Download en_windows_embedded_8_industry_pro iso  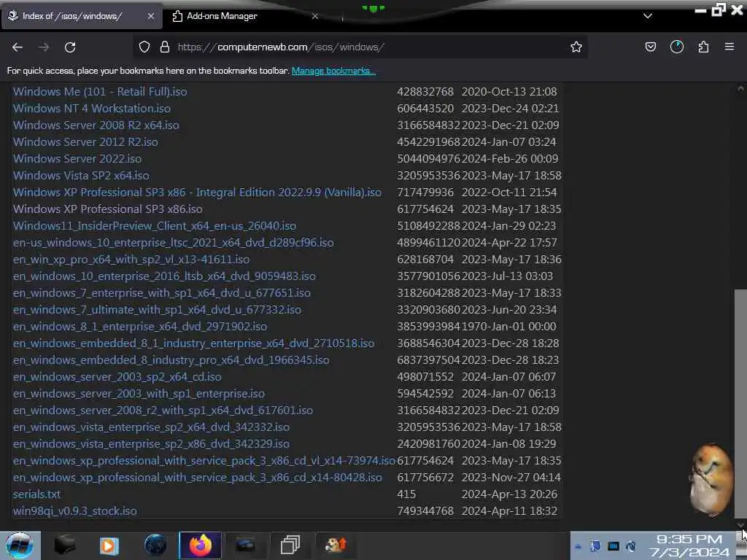(x=171, y=360)
